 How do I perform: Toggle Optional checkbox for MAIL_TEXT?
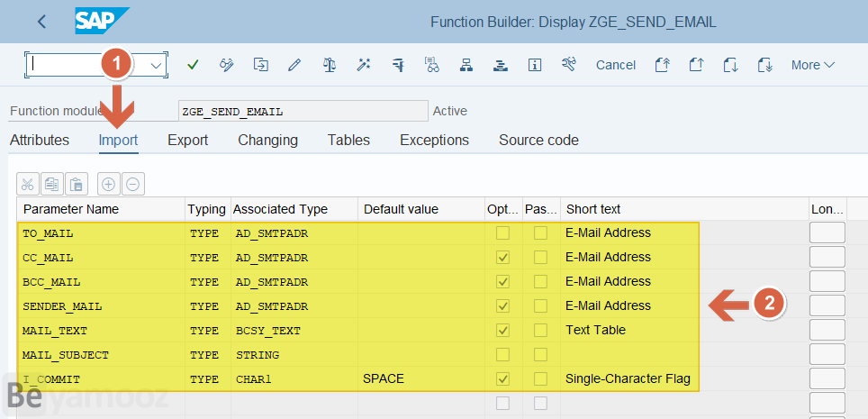coord(502,331)
